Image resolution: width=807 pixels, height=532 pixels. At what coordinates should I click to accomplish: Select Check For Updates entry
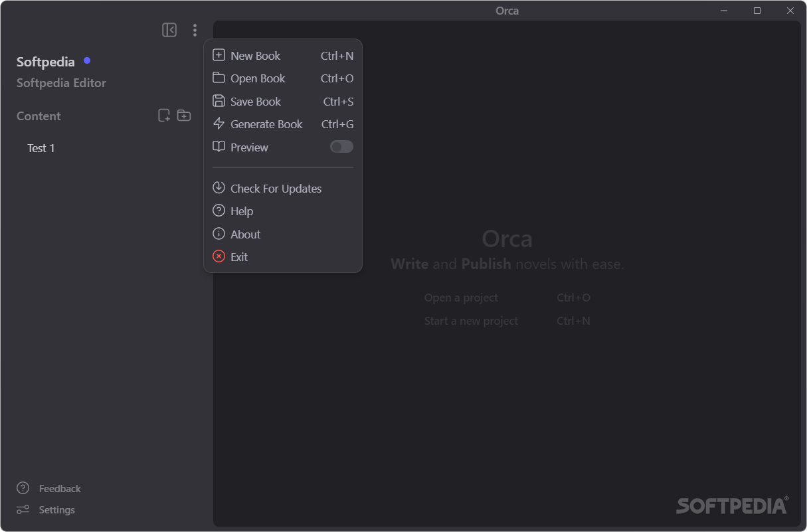click(x=283, y=189)
